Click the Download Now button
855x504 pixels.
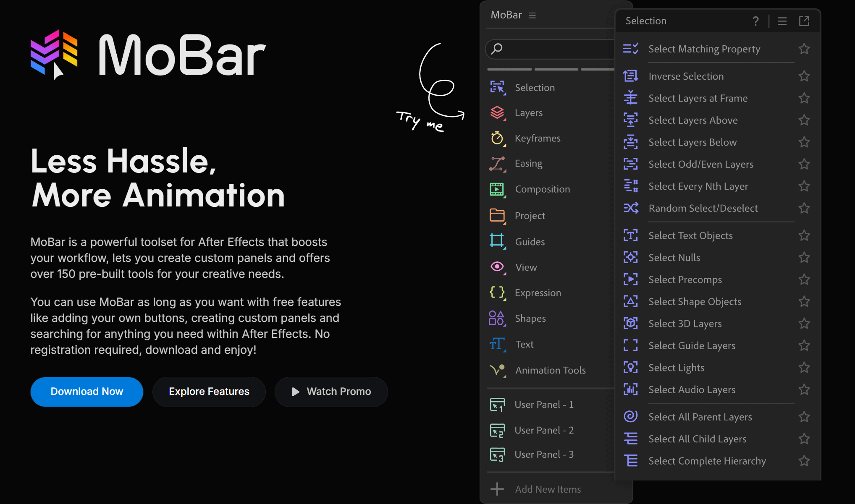87,392
